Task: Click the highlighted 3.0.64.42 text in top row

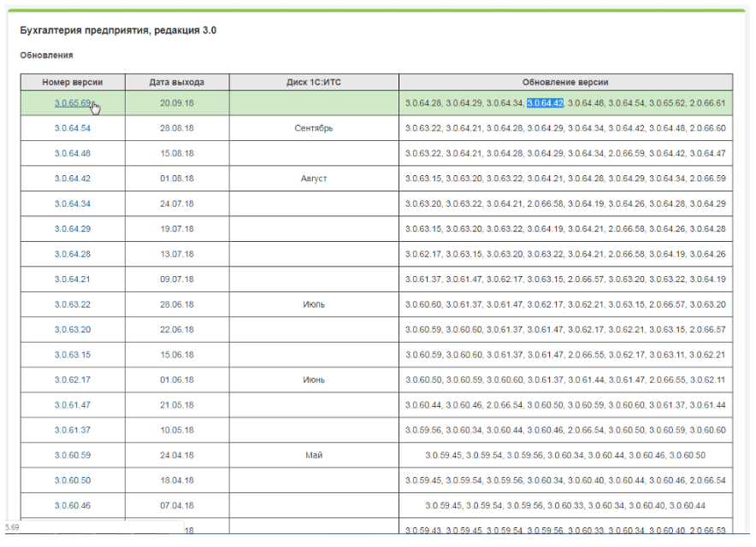Action: tap(545, 103)
